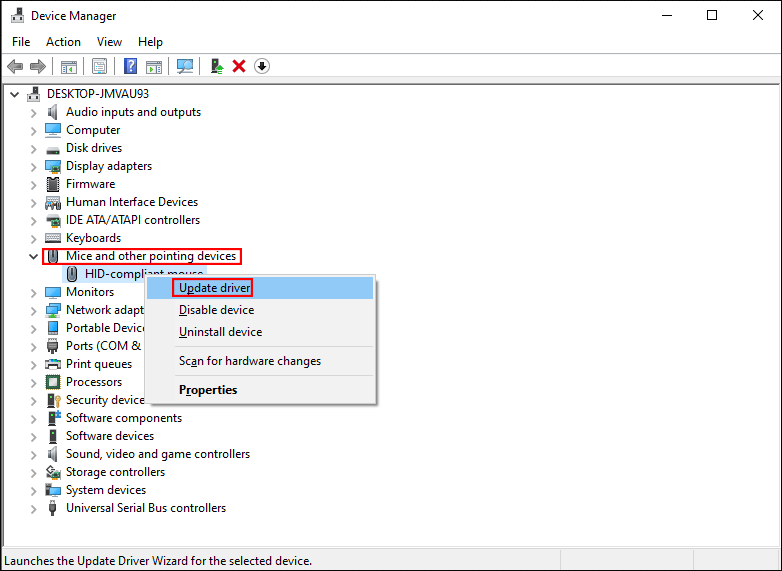
Task: Open the File menu
Action: coord(21,42)
